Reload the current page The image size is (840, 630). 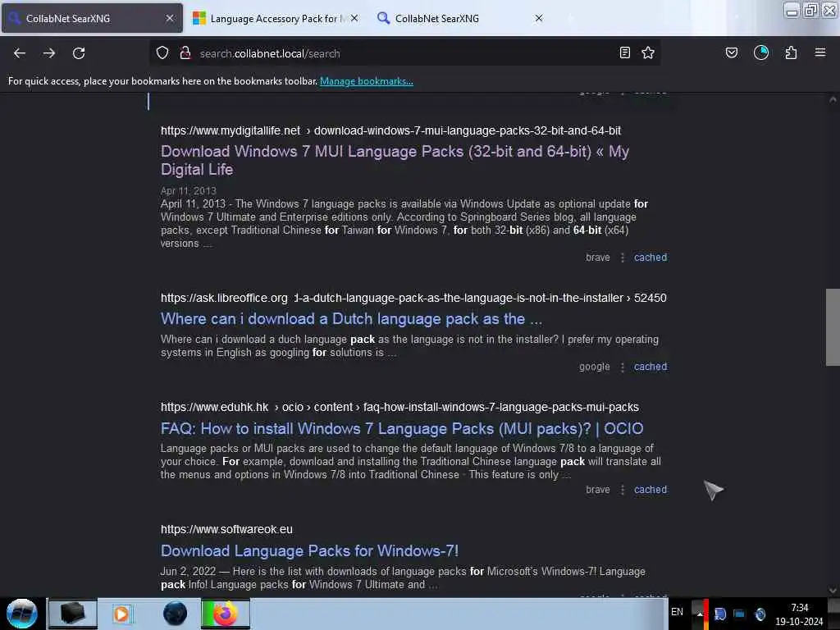(79, 53)
